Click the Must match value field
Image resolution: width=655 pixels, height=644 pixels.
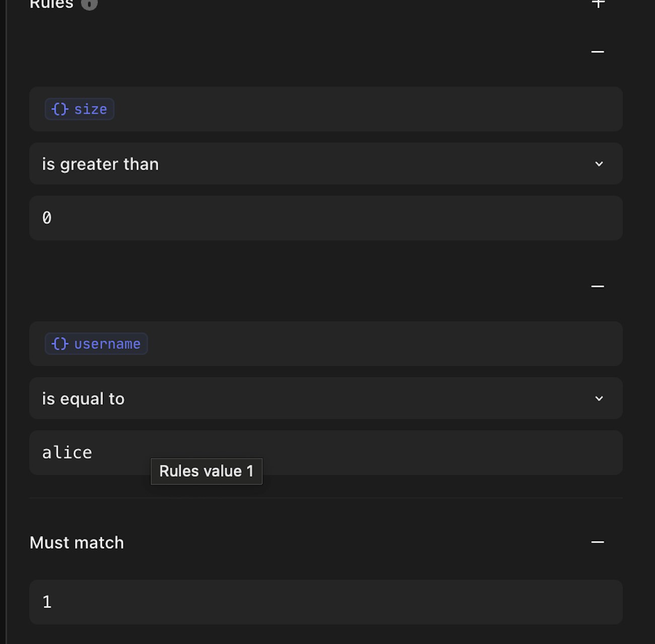tap(325, 602)
